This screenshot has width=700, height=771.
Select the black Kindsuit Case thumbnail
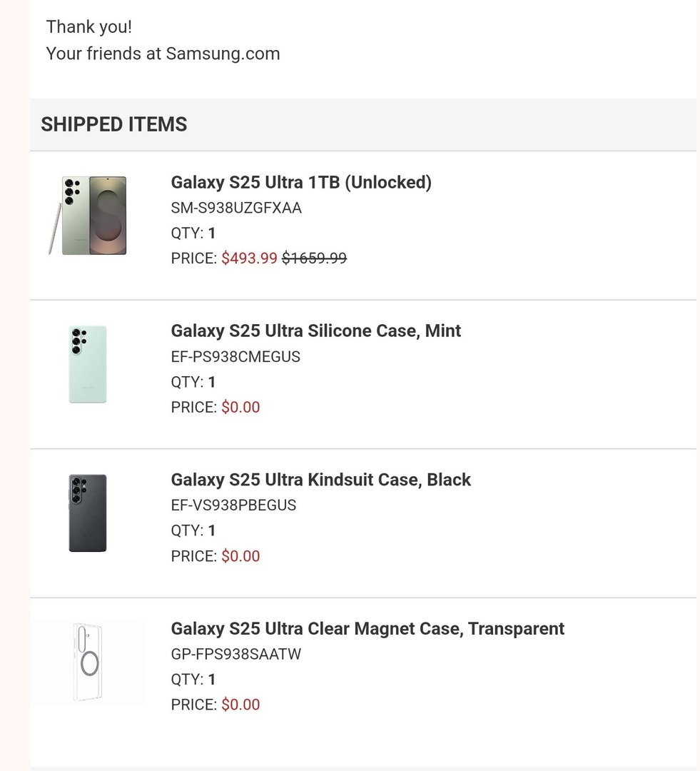coord(88,513)
